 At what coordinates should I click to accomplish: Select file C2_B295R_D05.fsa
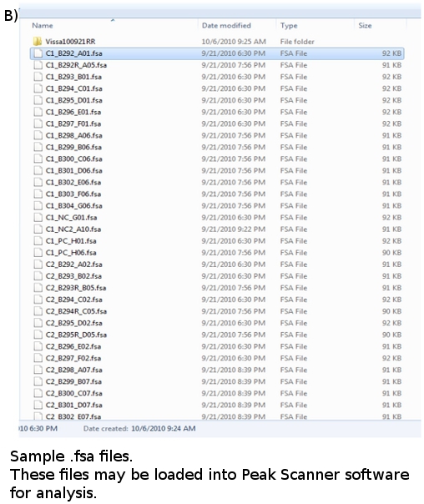click(76, 335)
